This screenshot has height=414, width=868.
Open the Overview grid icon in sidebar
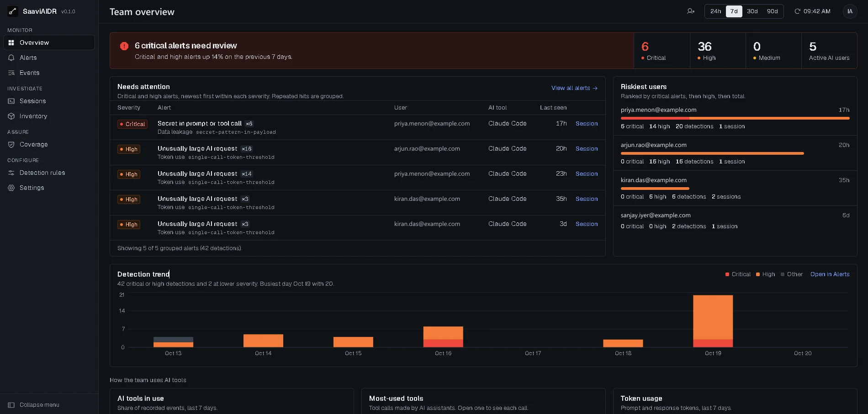click(11, 42)
